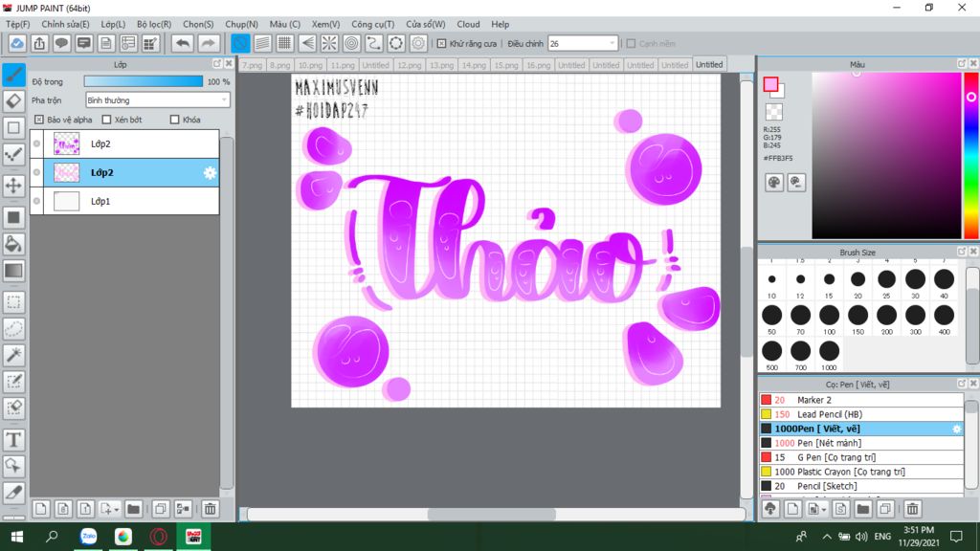The height and width of the screenshot is (551, 980).
Task: Select the rectangular Select tool
Action: click(13, 302)
